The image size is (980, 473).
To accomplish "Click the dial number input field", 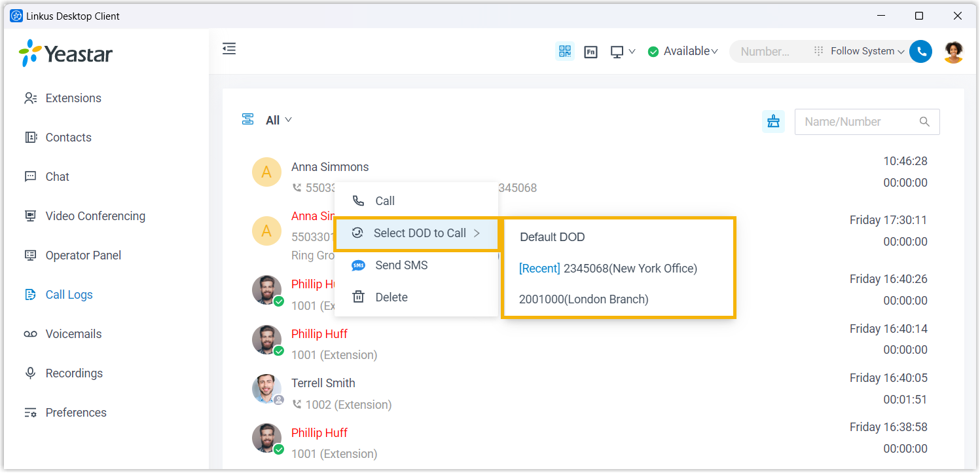I will coord(767,51).
